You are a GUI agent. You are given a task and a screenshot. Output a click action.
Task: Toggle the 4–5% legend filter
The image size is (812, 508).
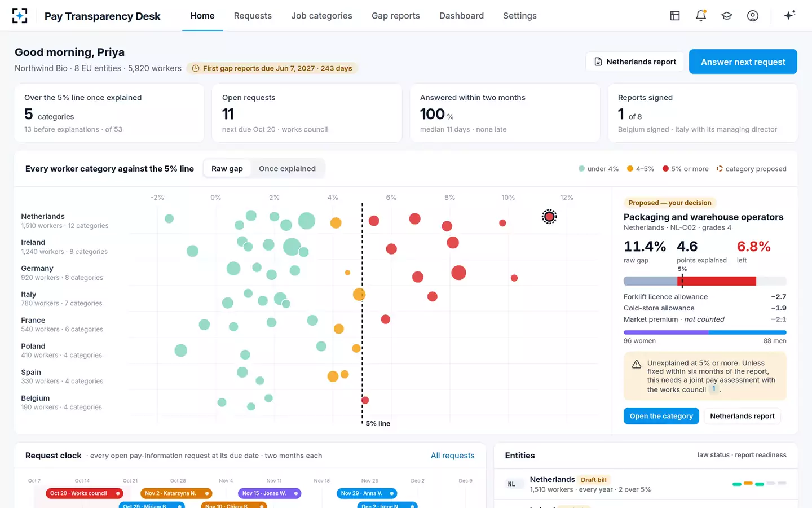click(641, 169)
